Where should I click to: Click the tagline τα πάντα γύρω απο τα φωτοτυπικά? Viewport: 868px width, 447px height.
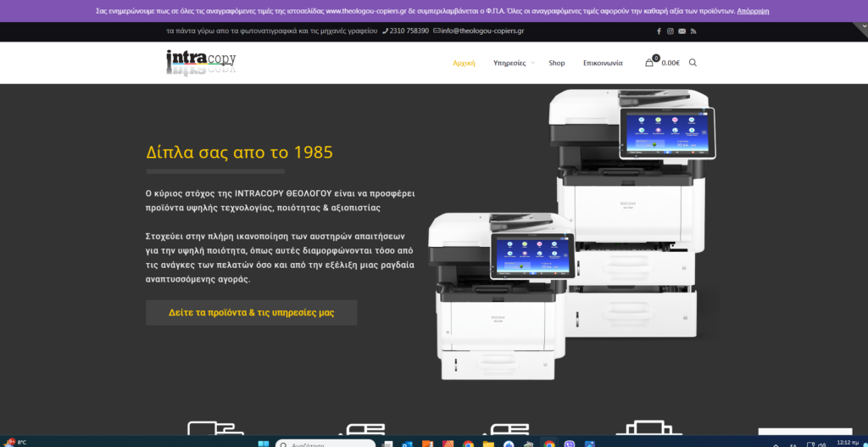272,31
